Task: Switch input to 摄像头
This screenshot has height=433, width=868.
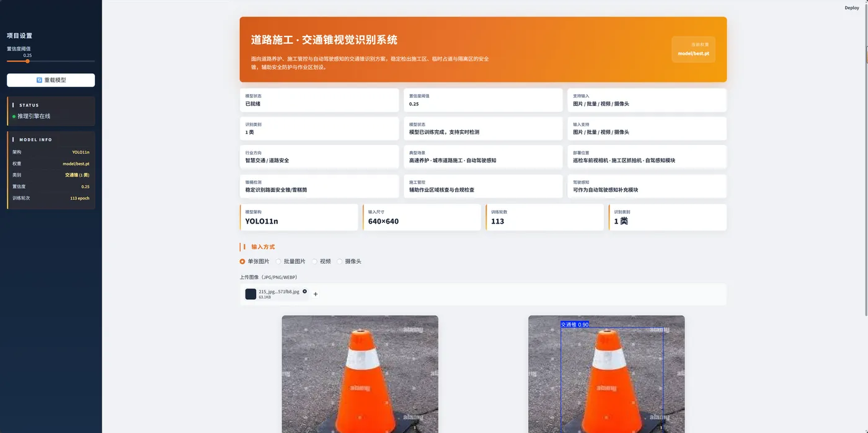Action: point(339,261)
